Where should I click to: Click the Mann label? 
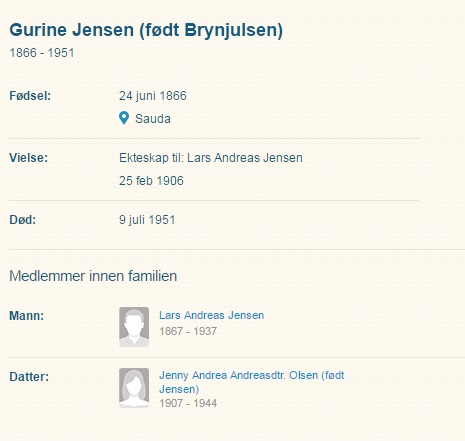pyautogui.click(x=27, y=316)
